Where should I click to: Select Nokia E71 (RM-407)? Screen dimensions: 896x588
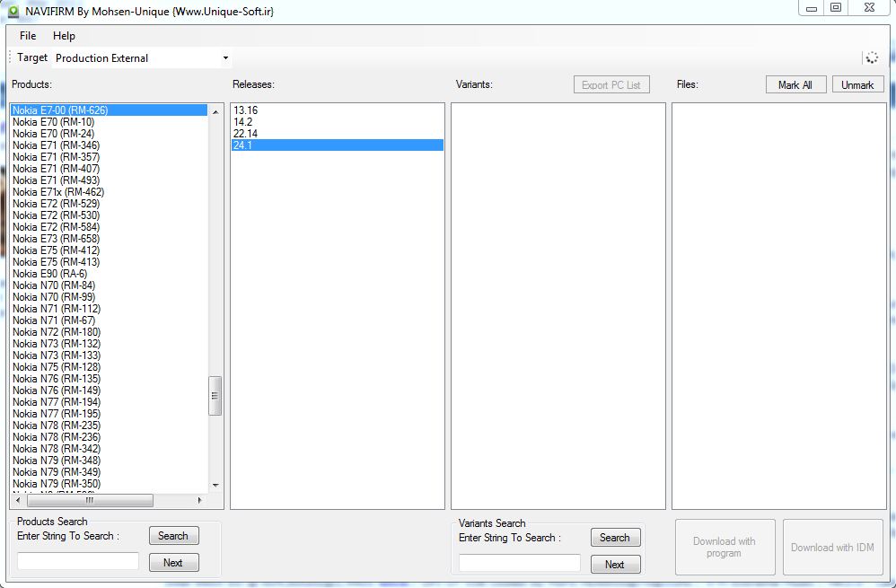tap(110, 169)
